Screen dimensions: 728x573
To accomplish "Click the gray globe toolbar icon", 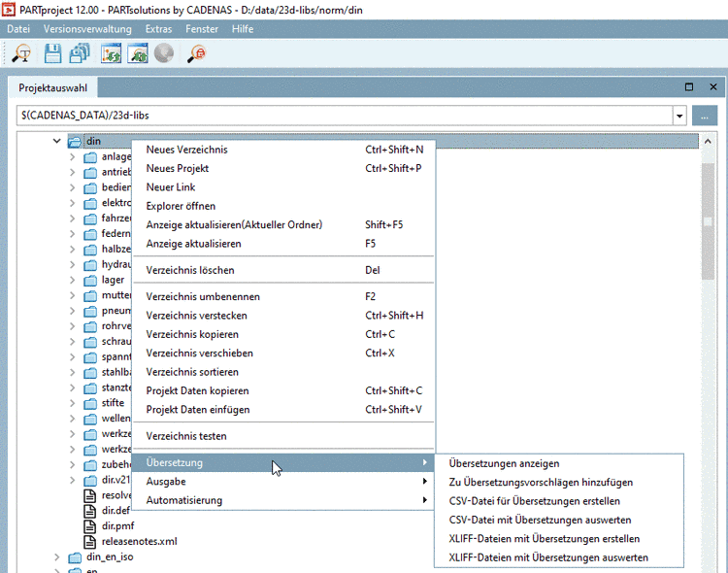I will 164,53.
